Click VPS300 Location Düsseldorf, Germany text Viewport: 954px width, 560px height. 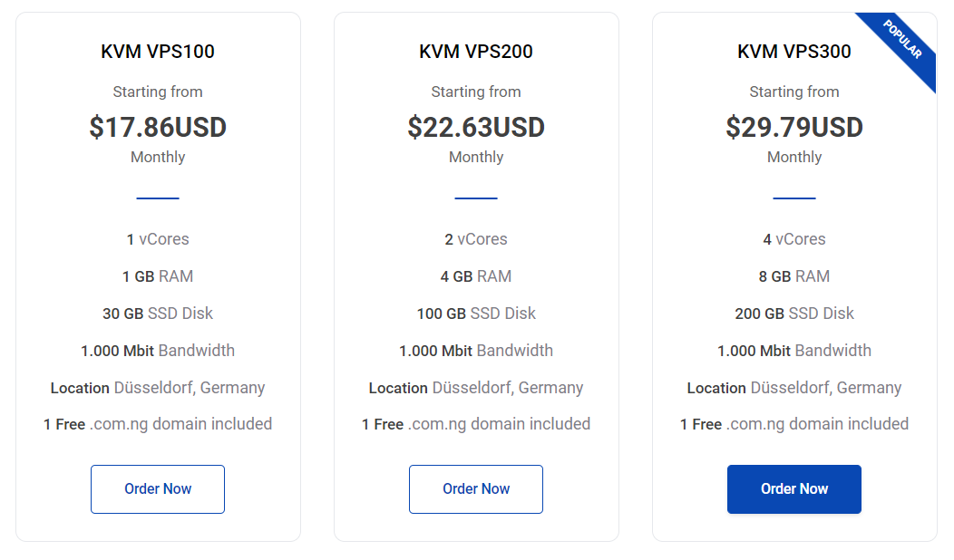[794, 387]
